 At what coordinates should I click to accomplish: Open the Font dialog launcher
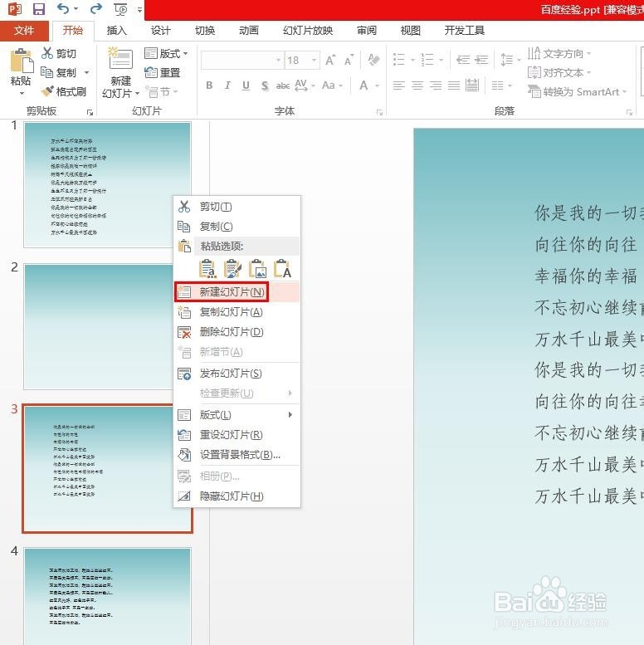click(379, 112)
